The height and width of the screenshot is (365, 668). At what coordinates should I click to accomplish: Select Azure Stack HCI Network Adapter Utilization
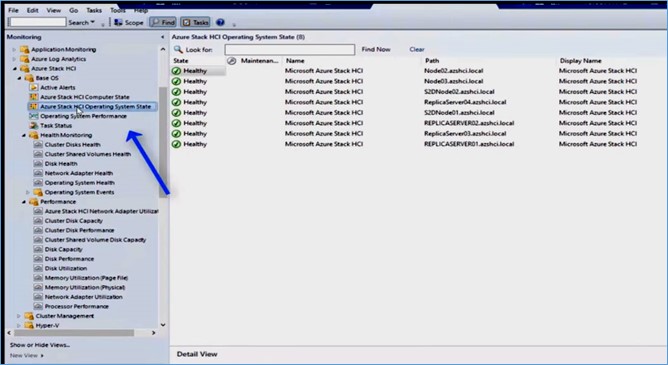coord(101,211)
